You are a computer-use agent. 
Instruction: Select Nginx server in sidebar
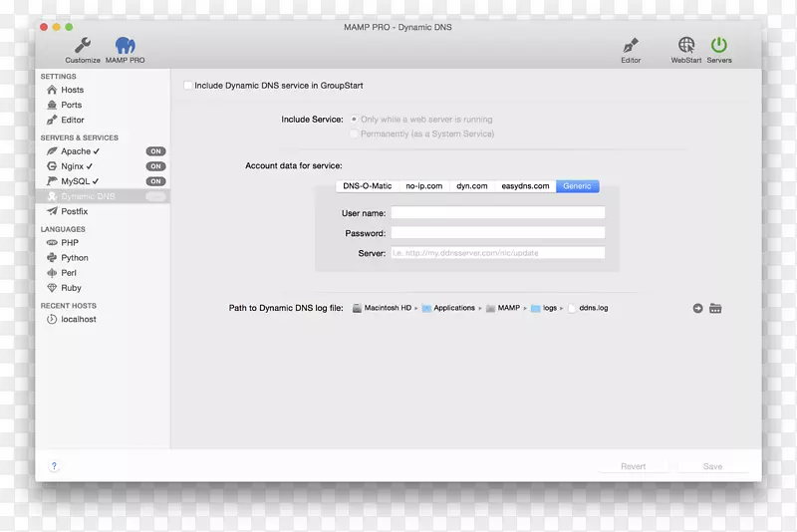(x=103, y=166)
